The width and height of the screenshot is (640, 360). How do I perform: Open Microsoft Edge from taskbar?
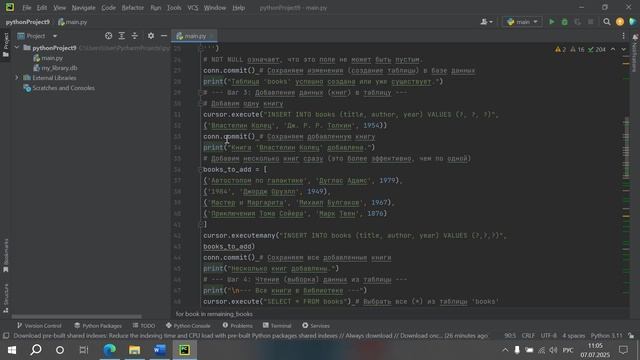coord(109,350)
